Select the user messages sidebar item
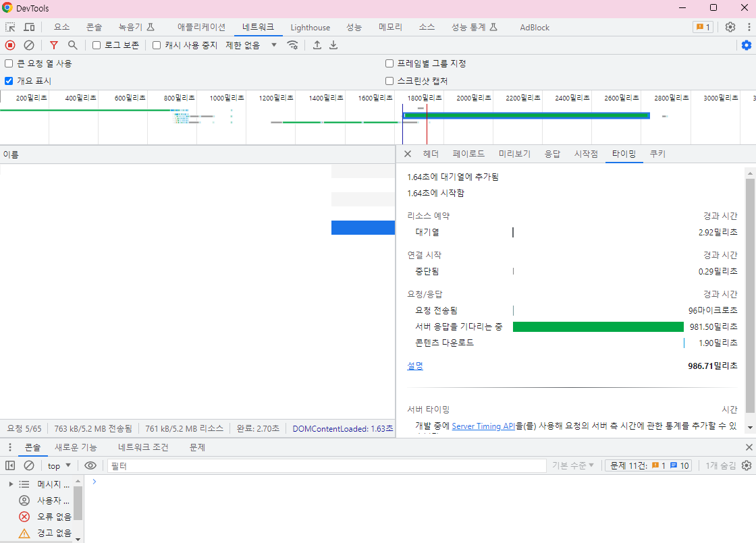 click(x=44, y=501)
